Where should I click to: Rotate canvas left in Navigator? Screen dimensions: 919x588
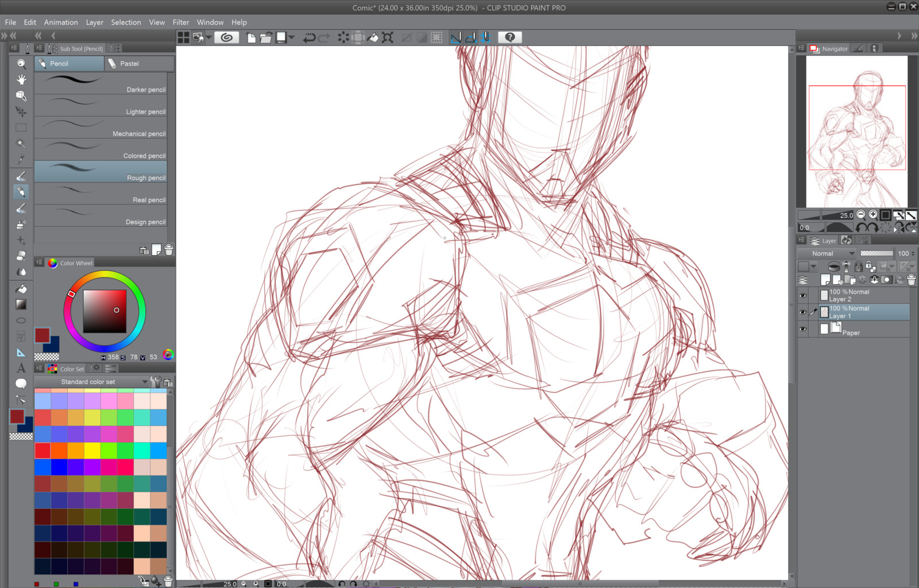[861, 227]
